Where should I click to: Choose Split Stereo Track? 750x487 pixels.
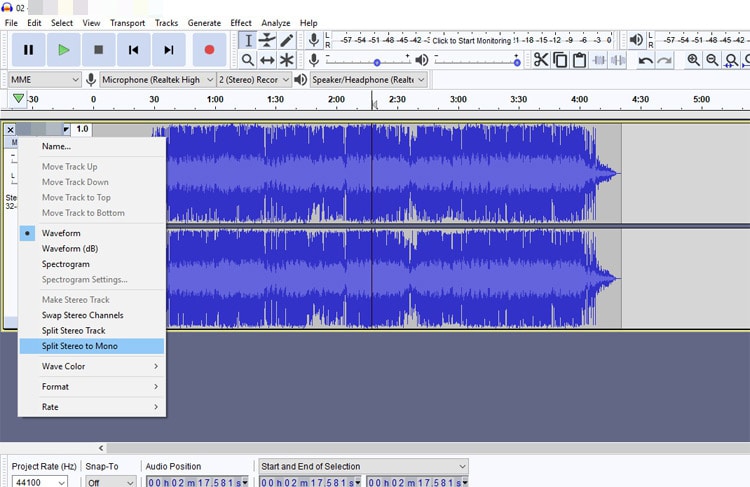(x=92, y=331)
